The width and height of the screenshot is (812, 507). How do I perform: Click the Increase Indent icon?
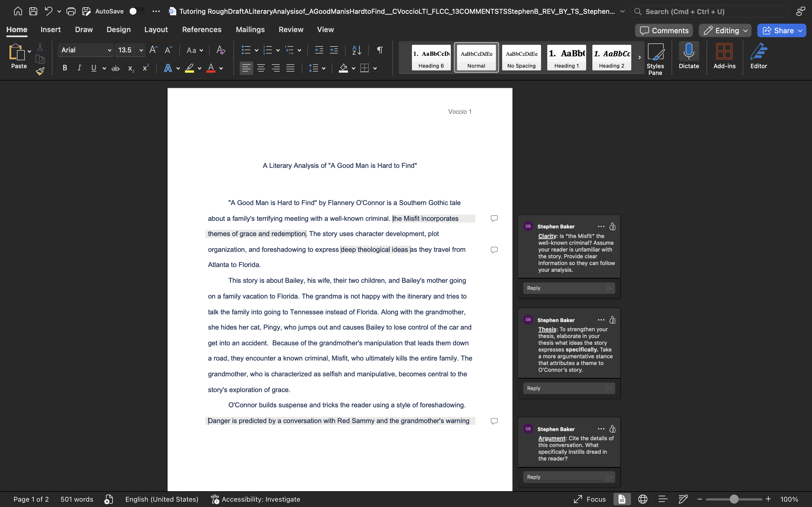click(x=334, y=50)
